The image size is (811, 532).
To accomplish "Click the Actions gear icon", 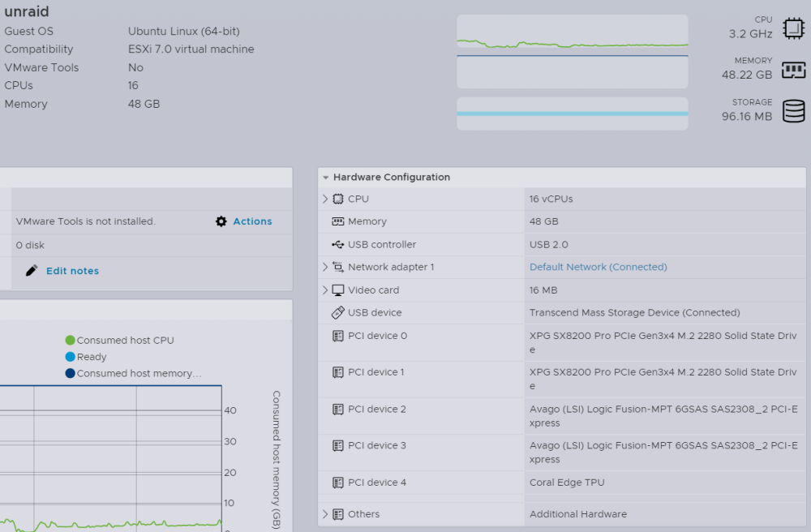I will click(x=221, y=221).
